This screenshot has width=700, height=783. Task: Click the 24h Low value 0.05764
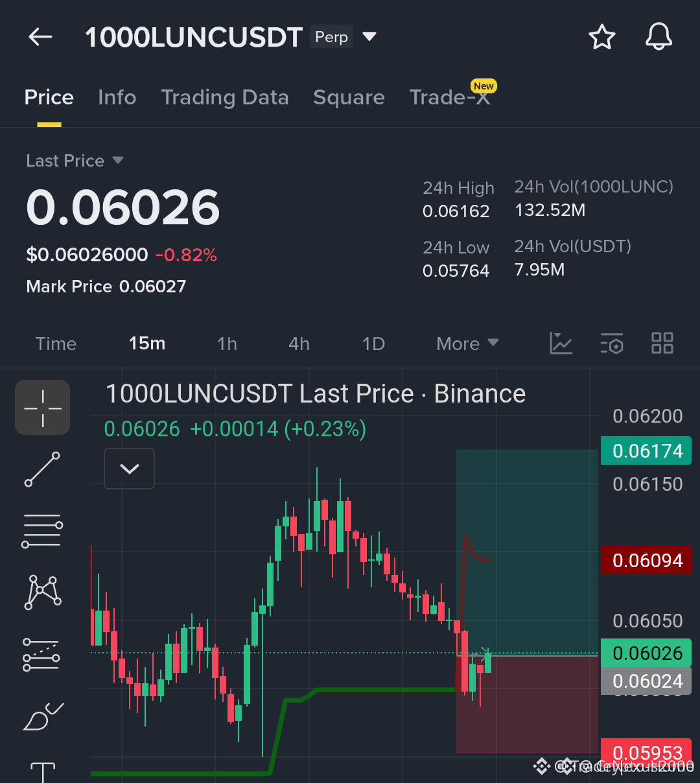(x=456, y=271)
